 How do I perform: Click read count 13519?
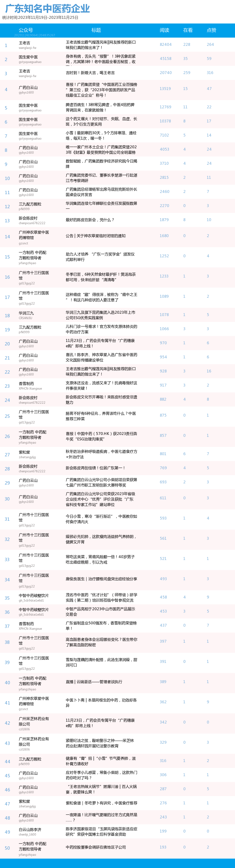[x=165, y=89]
